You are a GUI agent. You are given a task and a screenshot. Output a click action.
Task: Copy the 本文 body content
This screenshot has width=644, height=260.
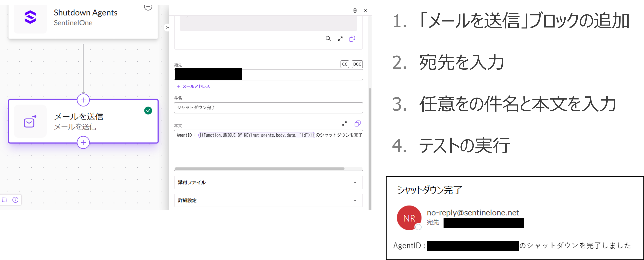click(x=357, y=124)
